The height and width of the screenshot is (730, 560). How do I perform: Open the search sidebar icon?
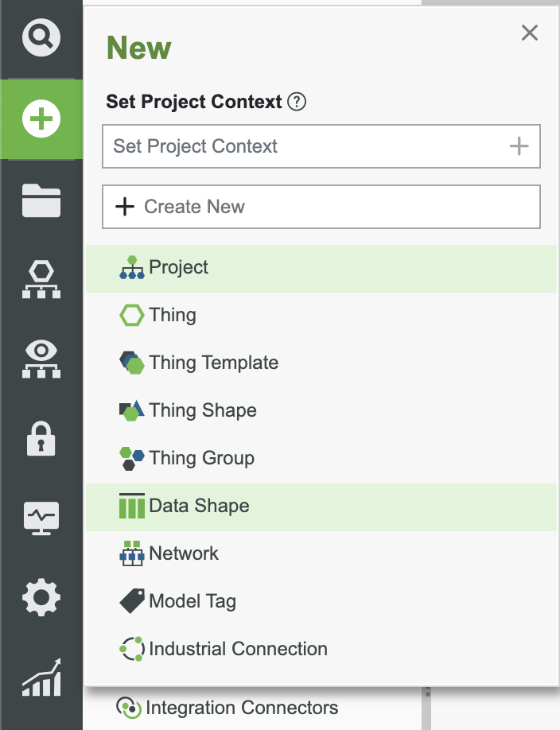tap(41, 37)
